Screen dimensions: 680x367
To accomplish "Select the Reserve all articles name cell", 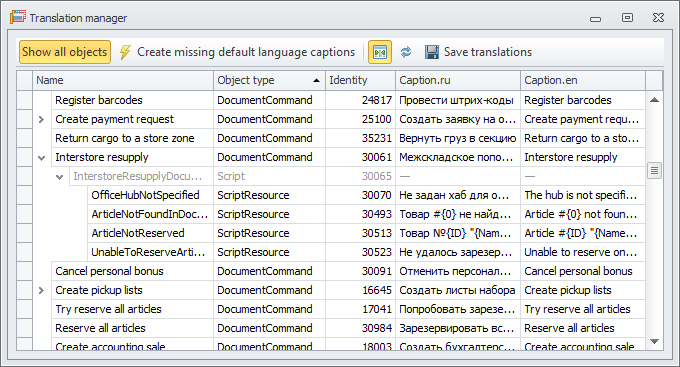I will click(132, 328).
